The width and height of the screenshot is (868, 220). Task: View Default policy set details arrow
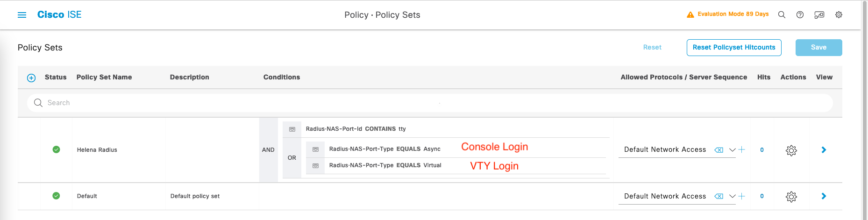[x=824, y=196]
